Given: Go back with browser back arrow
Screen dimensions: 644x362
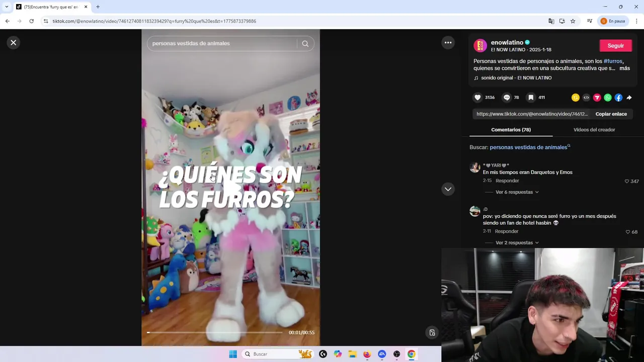Looking at the screenshot, I should [7, 21].
